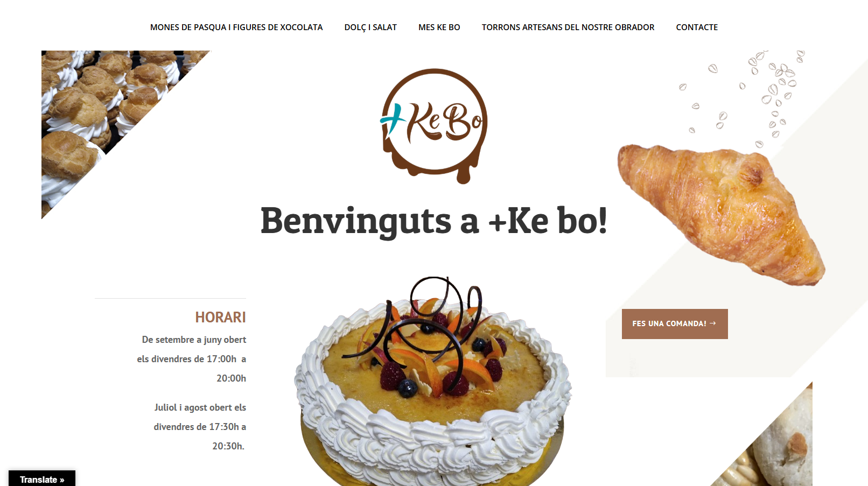The image size is (868, 486).
Task: Open the Translate » widget
Action: pos(42,479)
